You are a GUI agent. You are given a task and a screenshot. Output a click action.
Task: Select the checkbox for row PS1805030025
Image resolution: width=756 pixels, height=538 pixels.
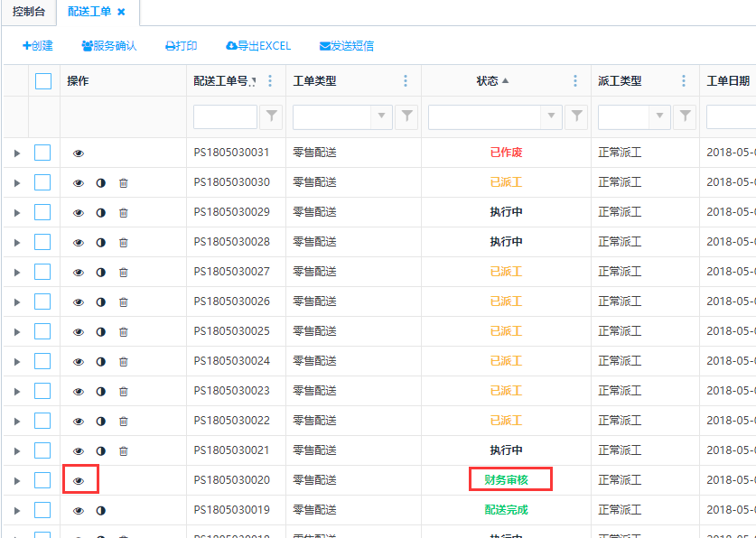[42, 331]
